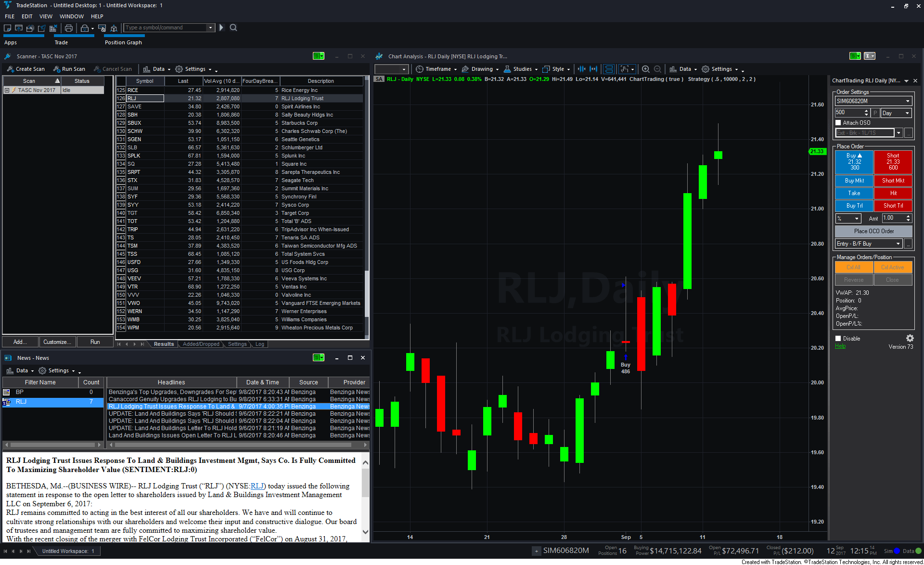Click the Take button in Place Order
The height and width of the screenshot is (565, 924).
pos(854,193)
